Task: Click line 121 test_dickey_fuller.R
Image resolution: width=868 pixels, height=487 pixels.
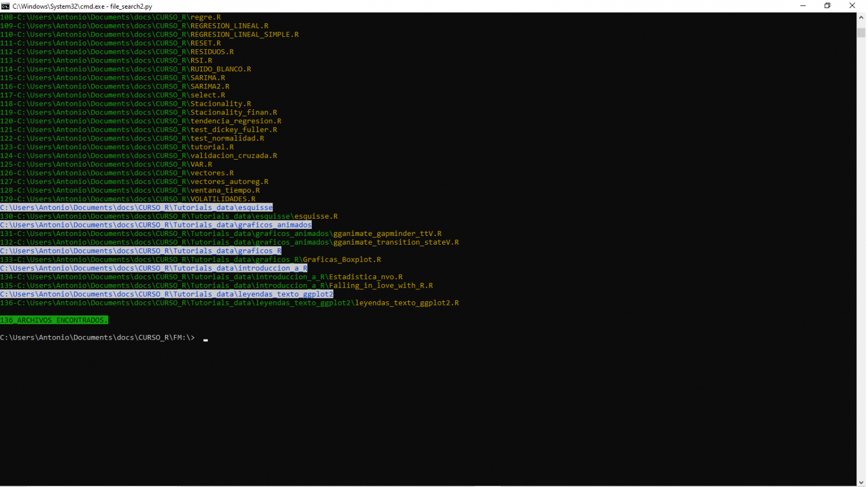Action: pyautogui.click(x=139, y=130)
